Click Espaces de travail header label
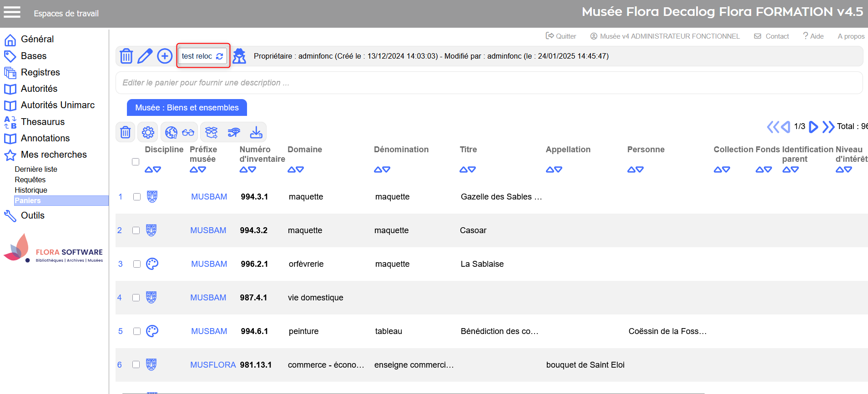Viewport: 868px width, 394px height. click(x=66, y=13)
